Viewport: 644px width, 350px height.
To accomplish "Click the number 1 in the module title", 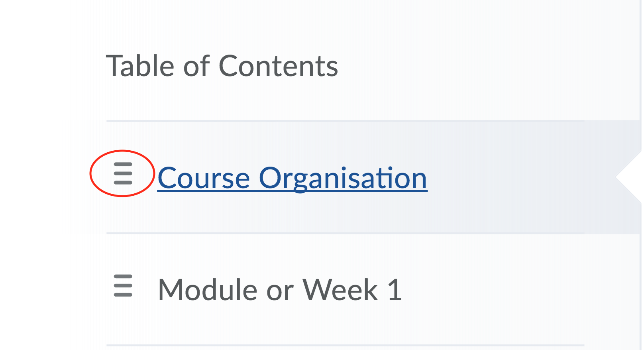I will pyautogui.click(x=395, y=290).
